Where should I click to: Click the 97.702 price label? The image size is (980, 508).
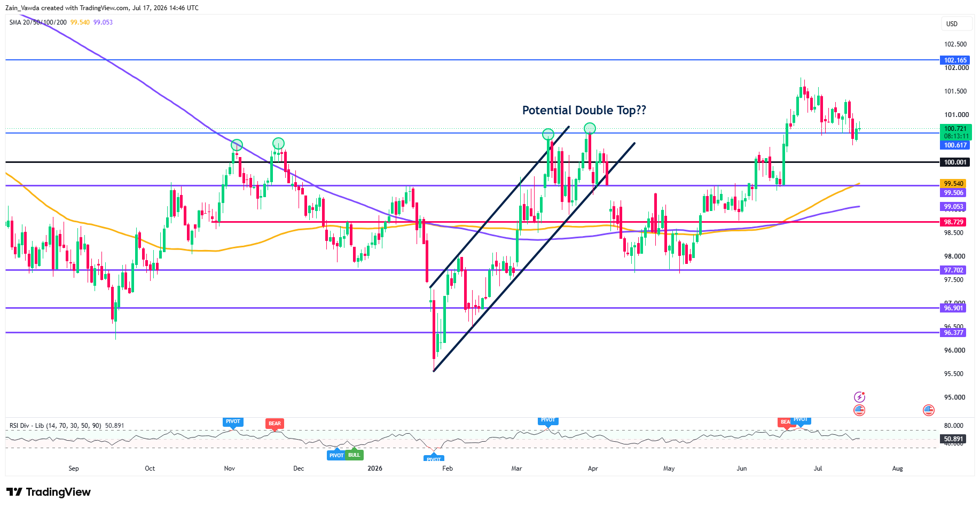(x=953, y=270)
